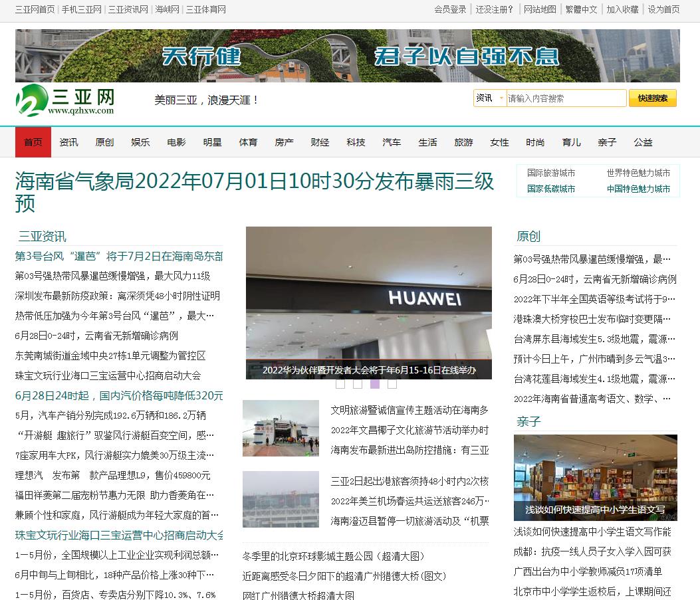This screenshot has height=600, width=700.
Task: Open the 三亚资讯网 top link
Action: (x=128, y=9)
